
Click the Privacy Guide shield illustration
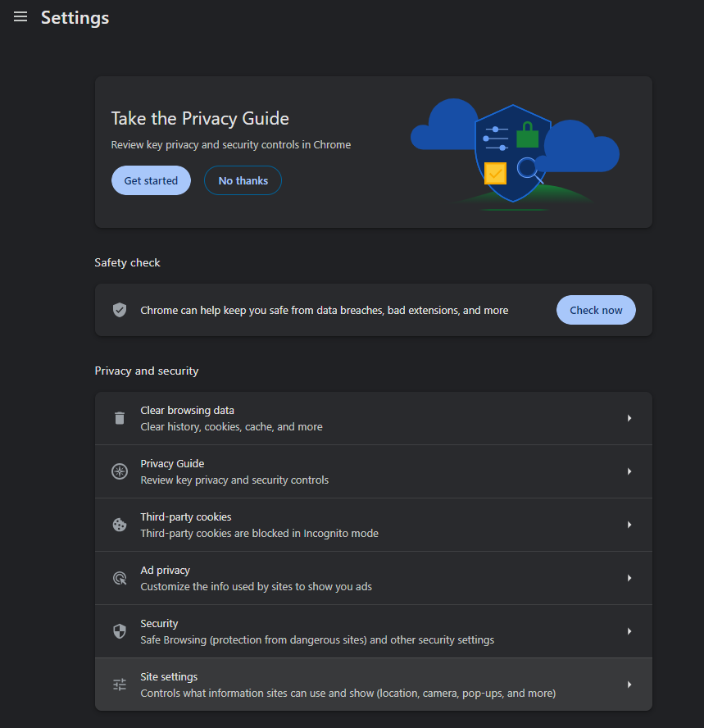[515, 154]
